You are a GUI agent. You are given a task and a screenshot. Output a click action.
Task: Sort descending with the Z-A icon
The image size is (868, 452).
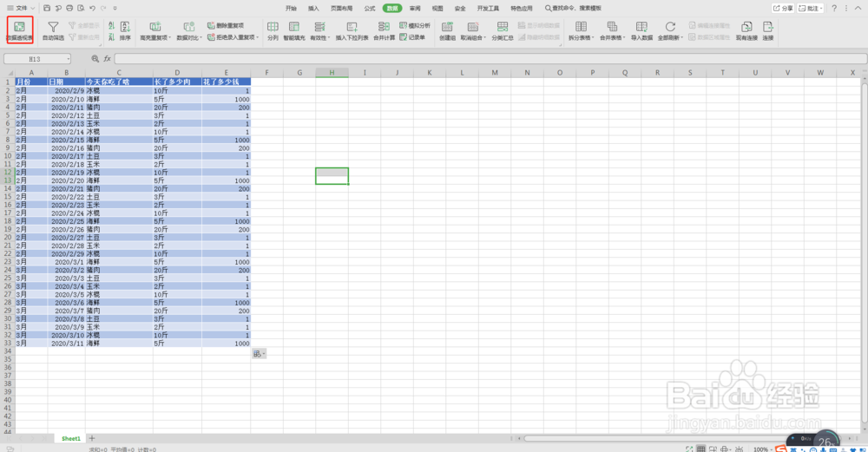(111, 37)
